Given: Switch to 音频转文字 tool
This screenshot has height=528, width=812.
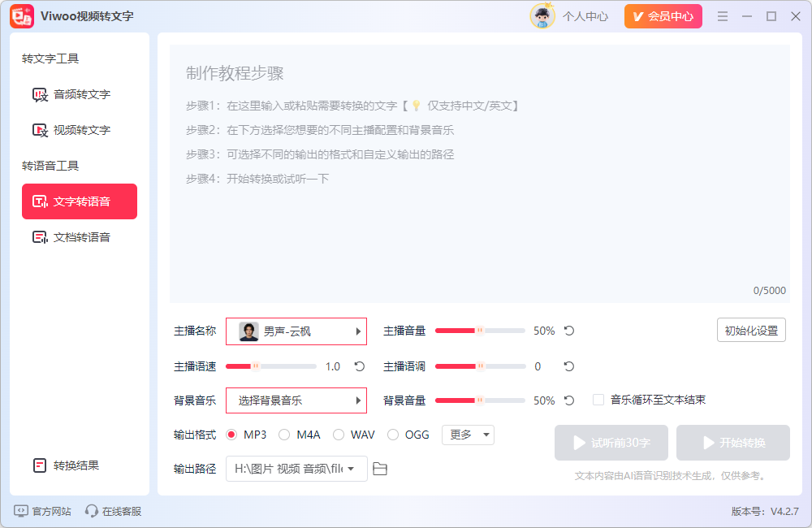Looking at the screenshot, I should tap(80, 94).
